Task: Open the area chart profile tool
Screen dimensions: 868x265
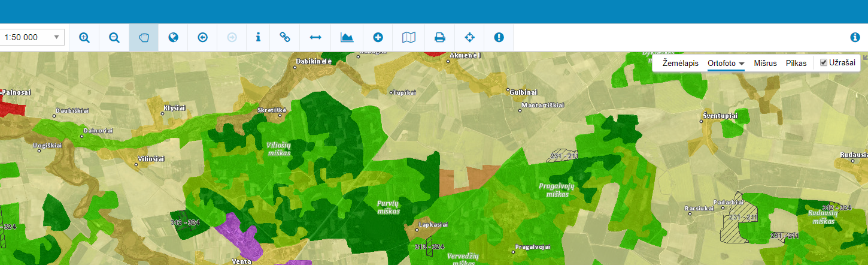Action: click(347, 37)
